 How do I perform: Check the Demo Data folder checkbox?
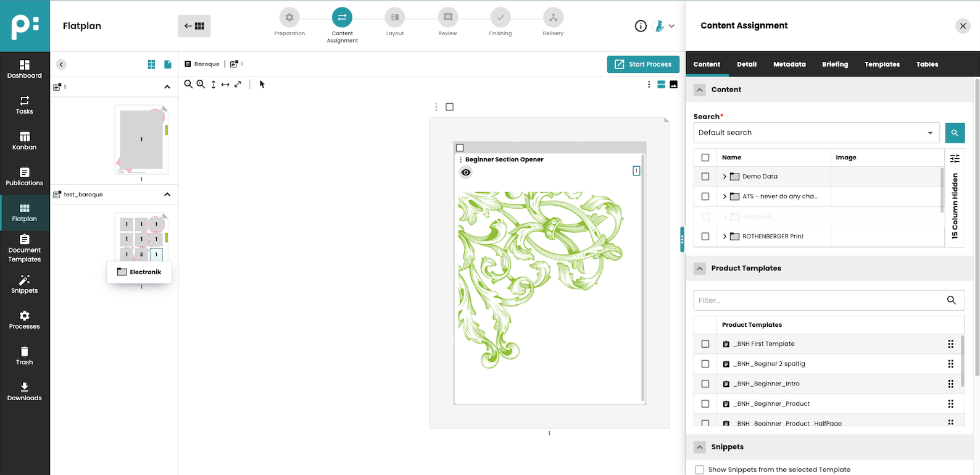pos(705,177)
